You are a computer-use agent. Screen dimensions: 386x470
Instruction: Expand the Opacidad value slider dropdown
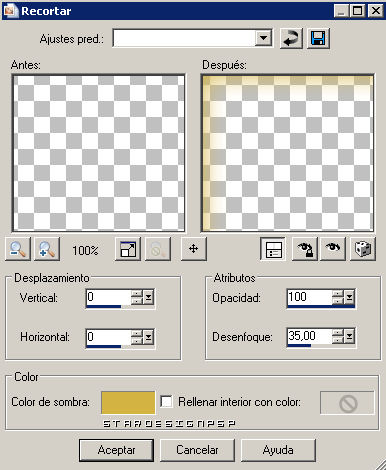coord(349,297)
